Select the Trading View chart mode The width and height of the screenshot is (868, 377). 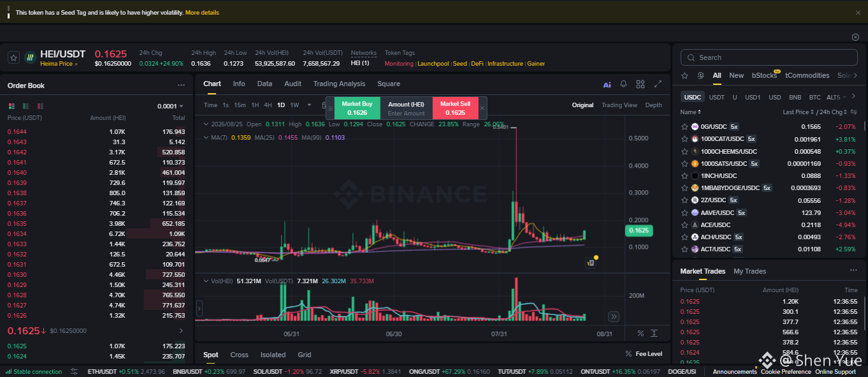pos(619,105)
